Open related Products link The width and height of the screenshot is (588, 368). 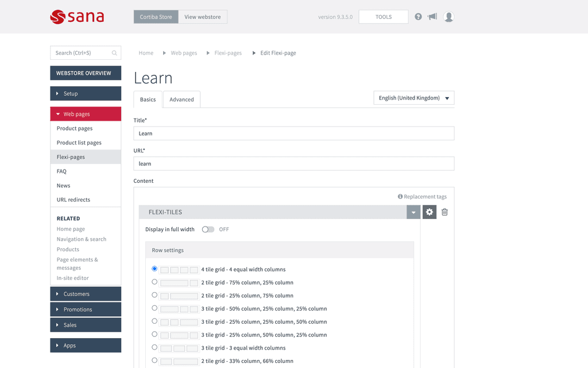click(x=68, y=250)
